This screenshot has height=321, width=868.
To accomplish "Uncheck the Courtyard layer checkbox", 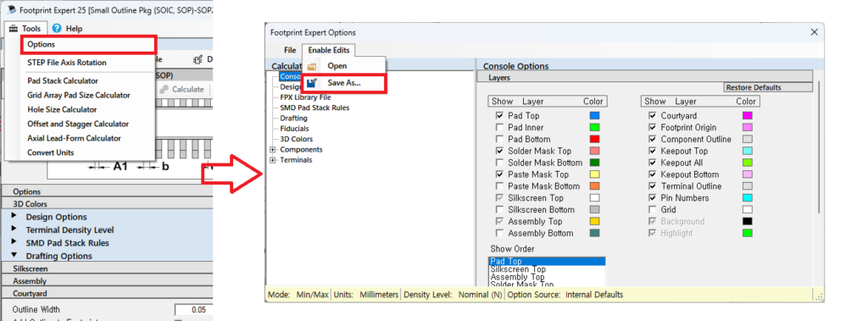I will [x=652, y=116].
